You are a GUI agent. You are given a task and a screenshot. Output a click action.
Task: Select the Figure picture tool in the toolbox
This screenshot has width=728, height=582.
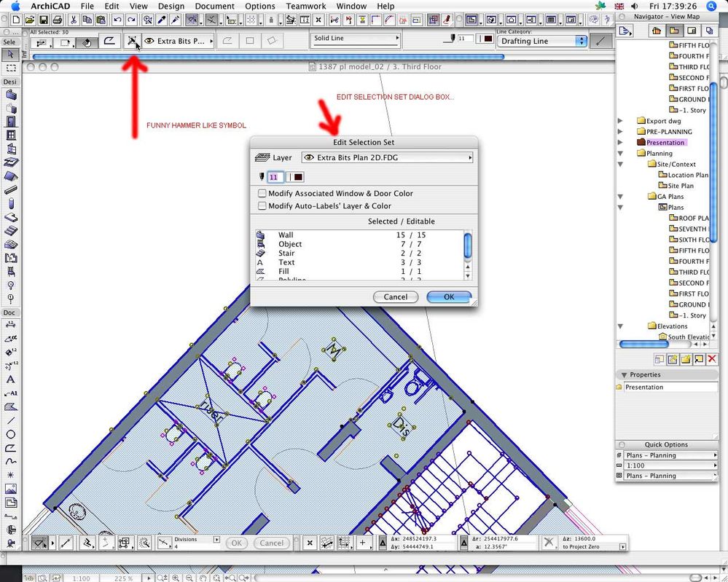(11, 489)
